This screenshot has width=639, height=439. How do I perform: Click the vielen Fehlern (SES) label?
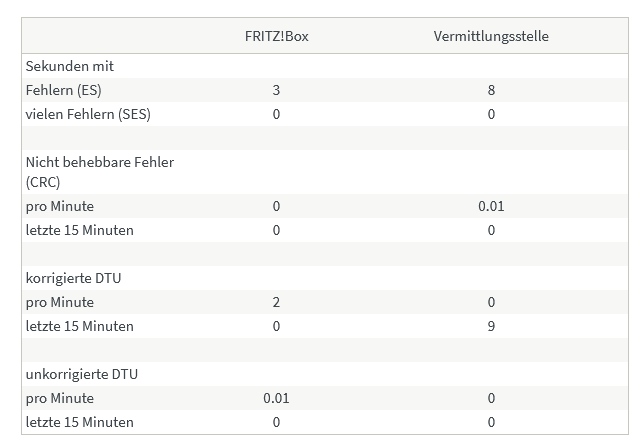coord(88,114)
